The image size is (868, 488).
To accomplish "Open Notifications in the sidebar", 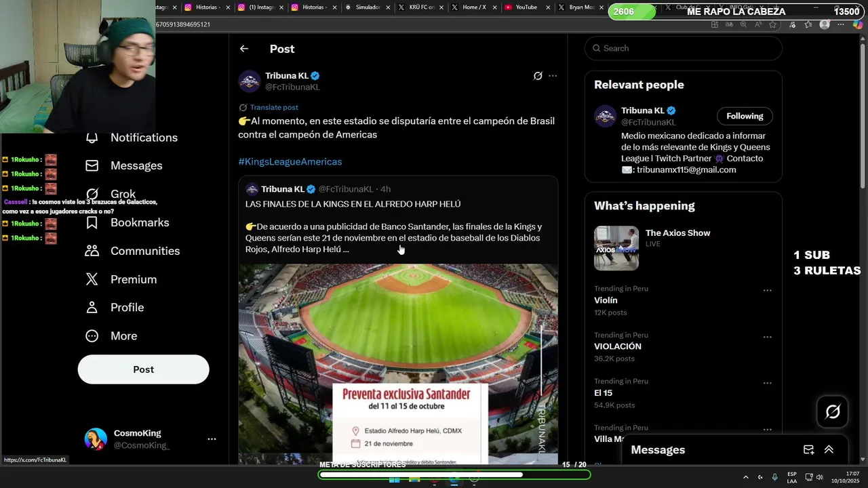I will (132, 138).
